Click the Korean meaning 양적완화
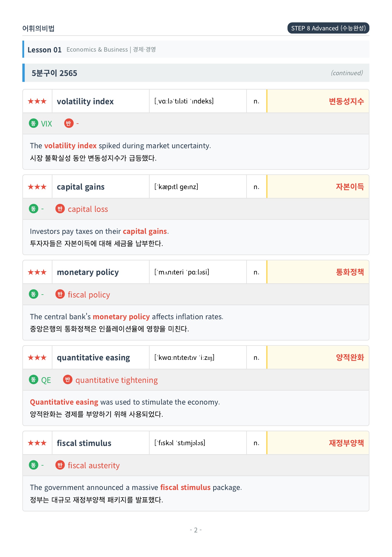Viewport: 392px width, 557px height. (350, 357)
